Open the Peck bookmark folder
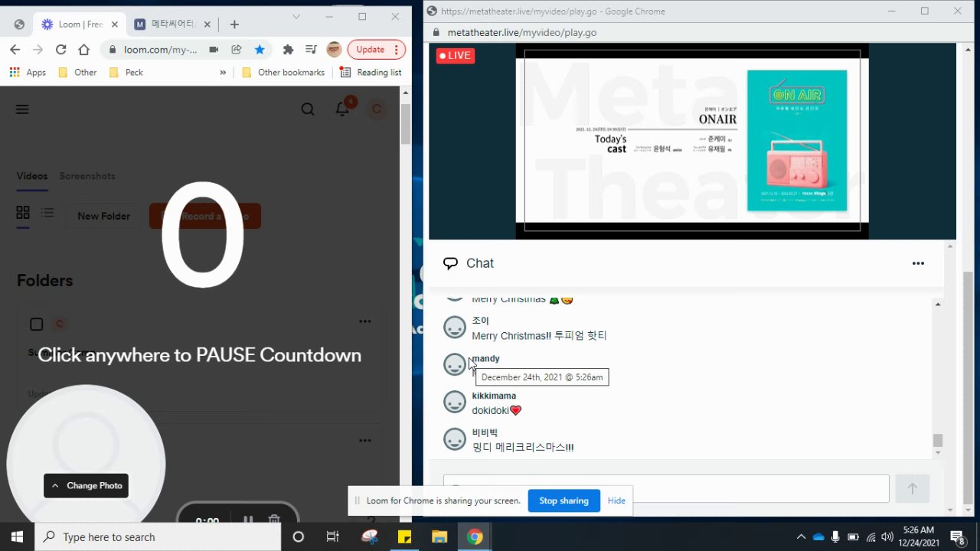 126,72
